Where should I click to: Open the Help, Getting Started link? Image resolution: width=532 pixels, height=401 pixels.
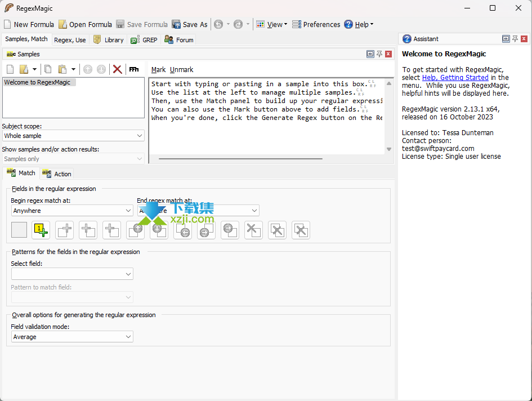point(455,77)
